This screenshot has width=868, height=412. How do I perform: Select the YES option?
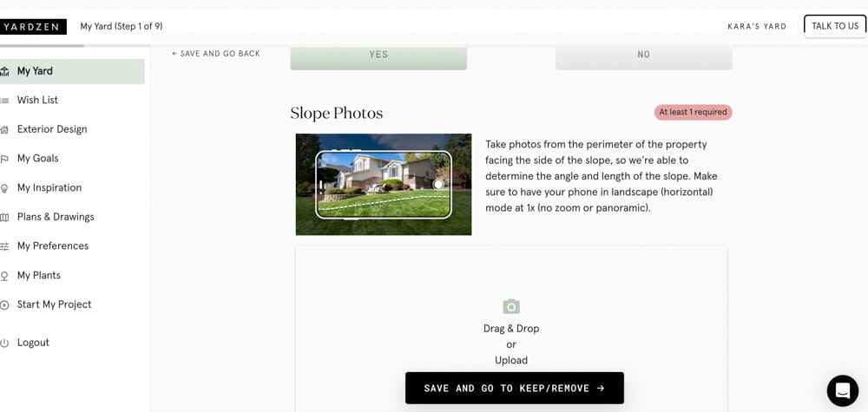point(378,55)
